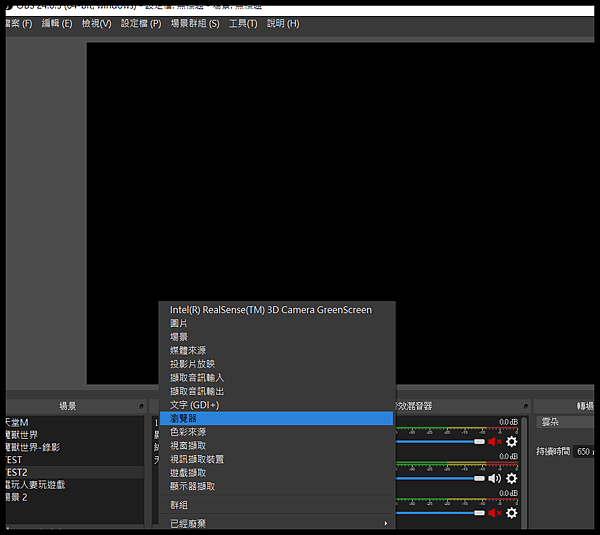Image resolution: width=600 pixels, height=535 pixels.
Task: Add a 場景 source from menu
Action: click(277, 337)
